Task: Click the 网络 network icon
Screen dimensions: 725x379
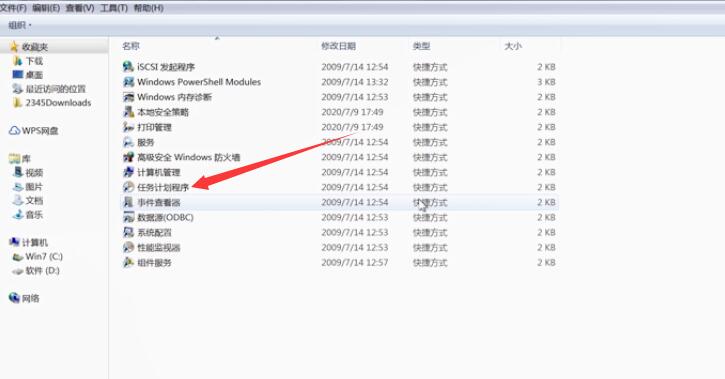Action: click(14, 298)
